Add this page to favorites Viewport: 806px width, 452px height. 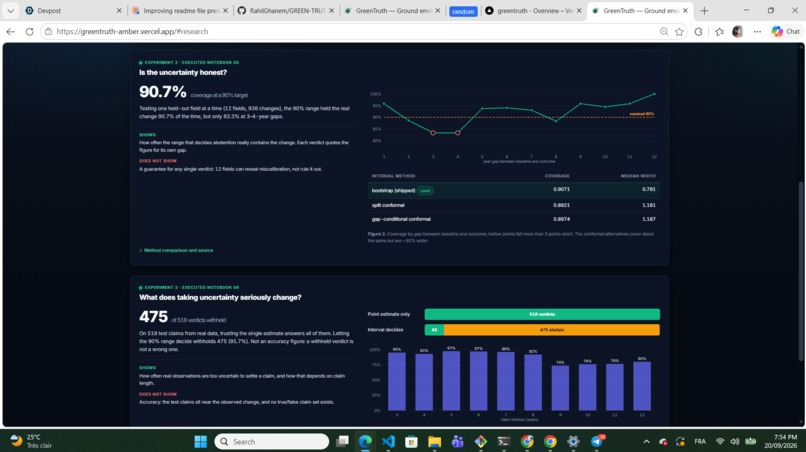click(679, 31)
